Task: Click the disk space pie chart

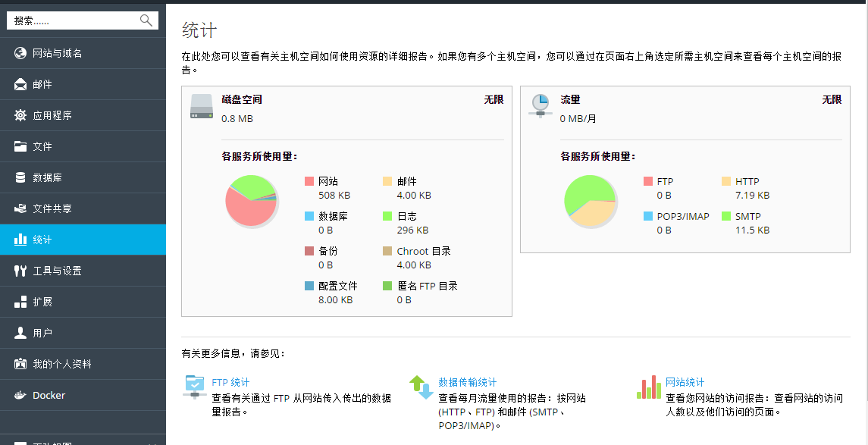Action: click(252, 200)
